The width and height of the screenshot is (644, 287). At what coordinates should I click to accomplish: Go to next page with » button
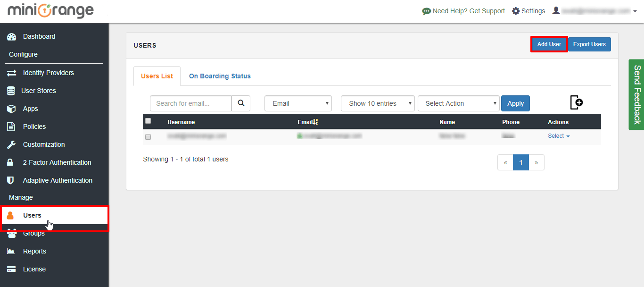click(x=537, y=162)
